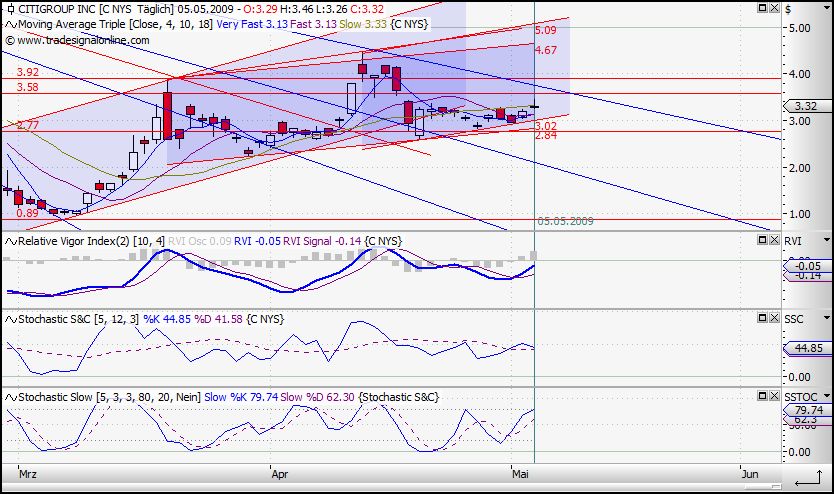Image resolution: width=834 pixels, height=494 pixels.
Task: Click the Stochastic S&C indicator icon
Action: point(11,319)
